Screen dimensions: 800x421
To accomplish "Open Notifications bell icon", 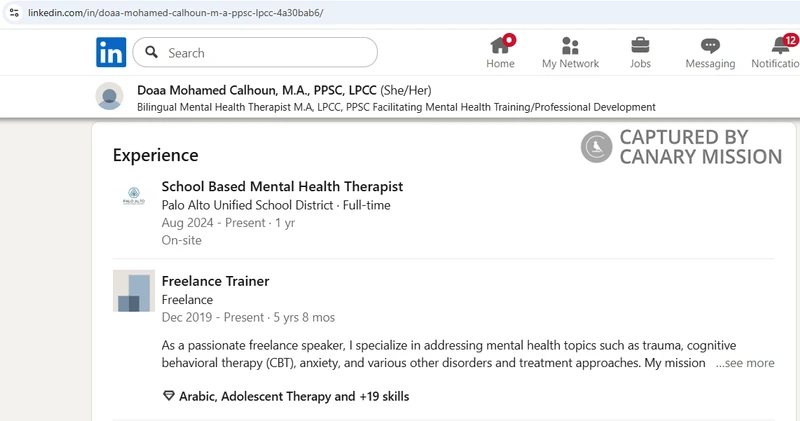I will (x=781, y=45).
